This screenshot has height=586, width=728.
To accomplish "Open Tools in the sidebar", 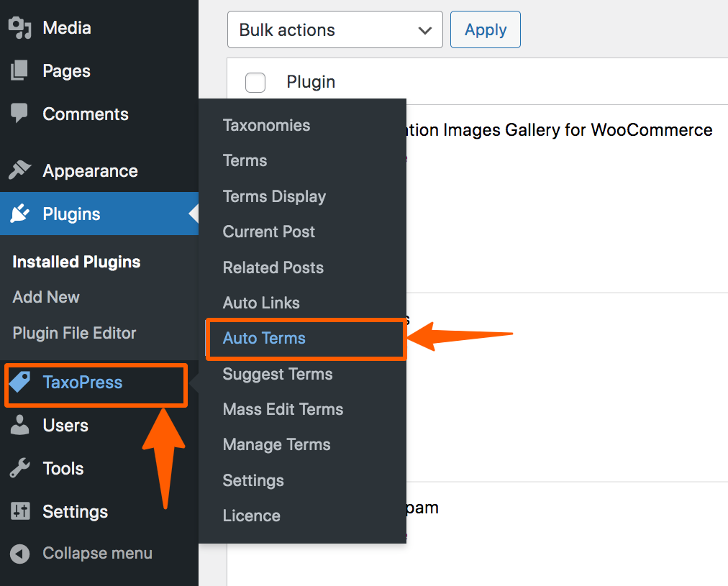I will point(63,469).
